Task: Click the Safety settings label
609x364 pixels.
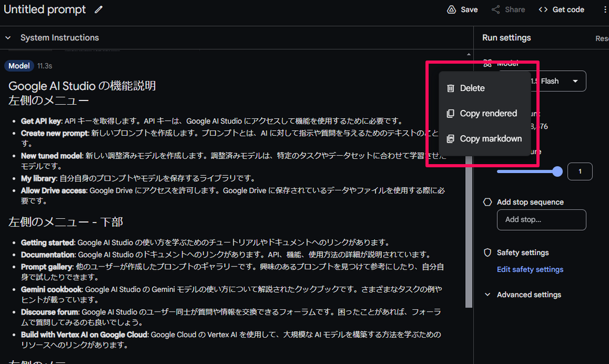Action: click(523, 253)
